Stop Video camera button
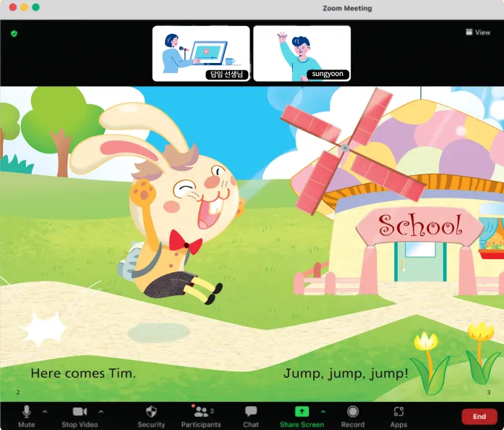This screenshot has height=430, width=504. (x=80, y=416)
